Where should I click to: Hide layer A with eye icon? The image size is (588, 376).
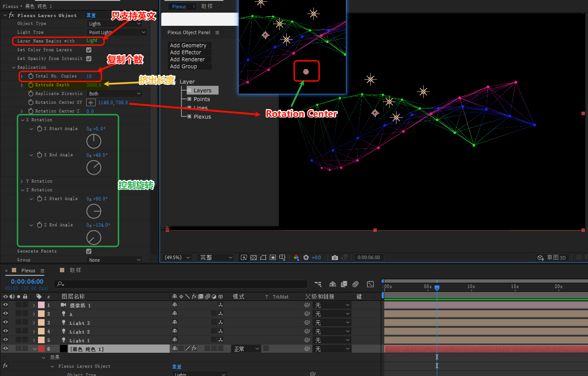(x=6, y=314)
